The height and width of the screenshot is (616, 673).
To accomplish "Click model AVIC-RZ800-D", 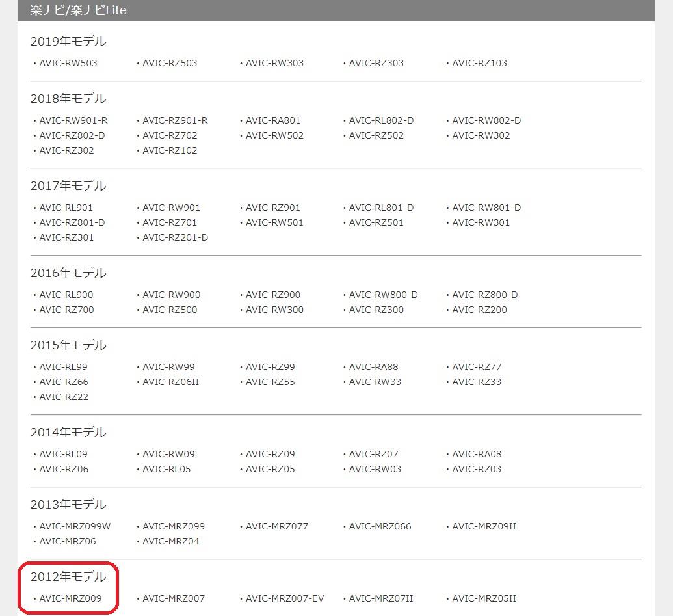I will pyautogui.click(x=485, y=295).
